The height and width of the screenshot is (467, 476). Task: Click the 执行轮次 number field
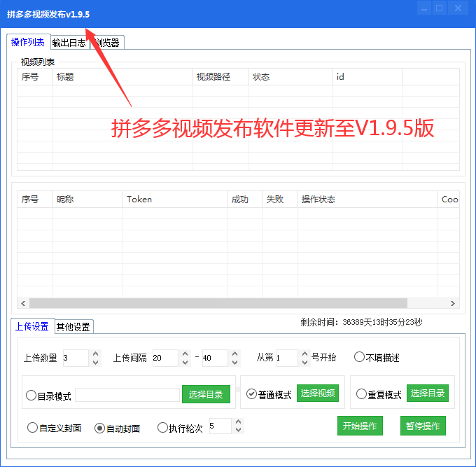point(220,426)
